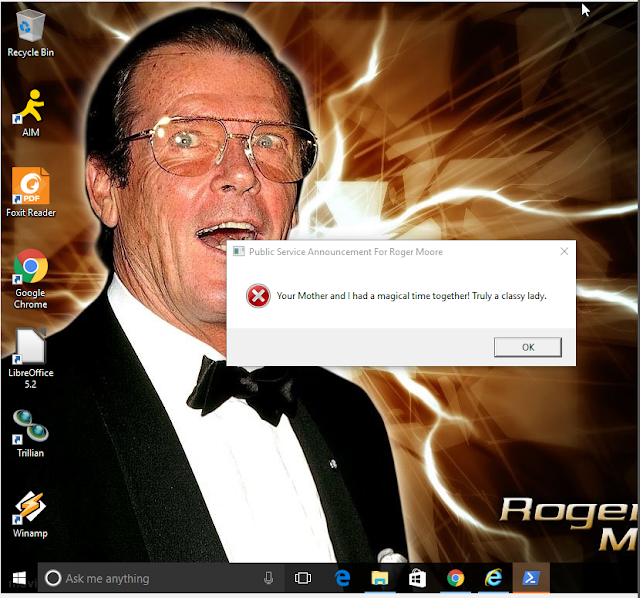Launch Chrome from the taskbar
640x598 pixels.
pos(455,578)
